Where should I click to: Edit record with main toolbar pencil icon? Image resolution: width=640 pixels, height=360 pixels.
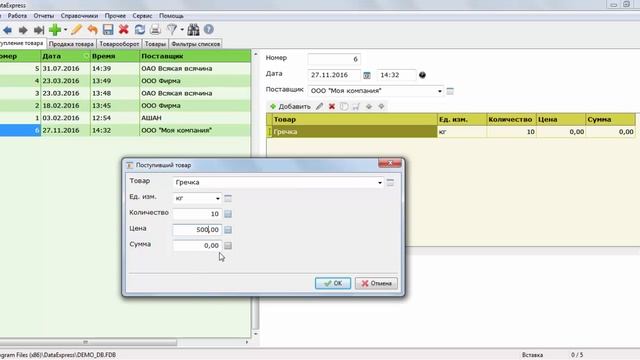[76, 30]
